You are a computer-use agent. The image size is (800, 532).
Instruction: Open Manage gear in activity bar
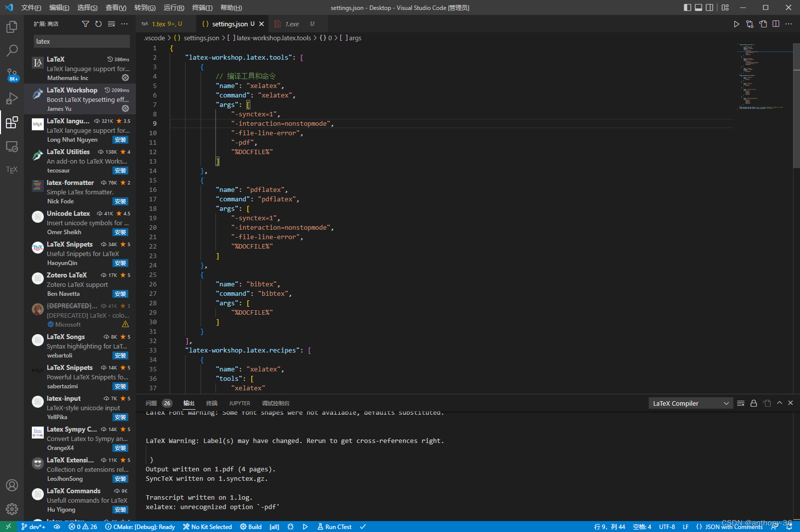tap(12, 509)
